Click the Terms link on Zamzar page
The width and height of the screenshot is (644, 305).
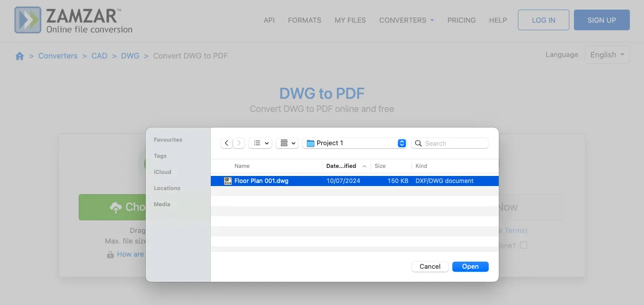[515, 230]
